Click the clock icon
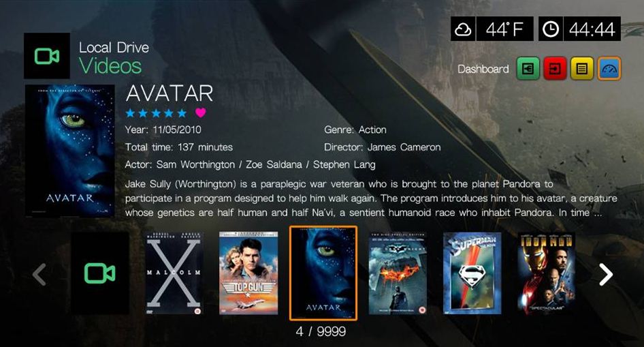644x347 pixels. tap(550, 29)
